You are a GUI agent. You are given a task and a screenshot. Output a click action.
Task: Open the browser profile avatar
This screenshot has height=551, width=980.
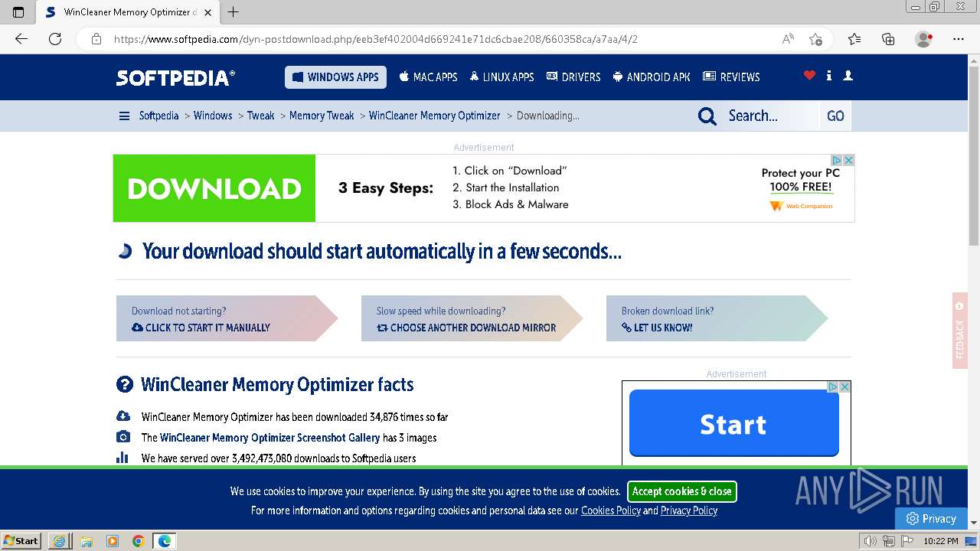pos(923,39)
